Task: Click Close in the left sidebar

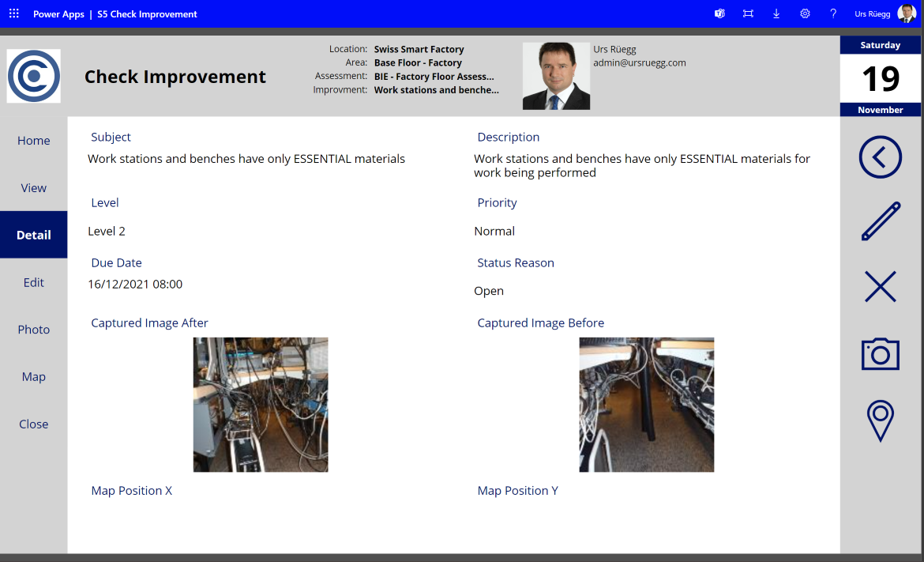Action: [x=34, y=424]
